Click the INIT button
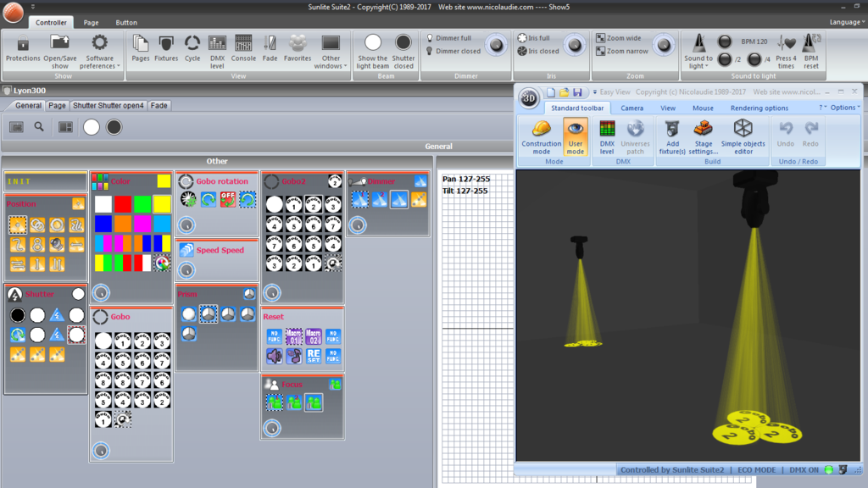The image size is (868, 488). (46, 181)
